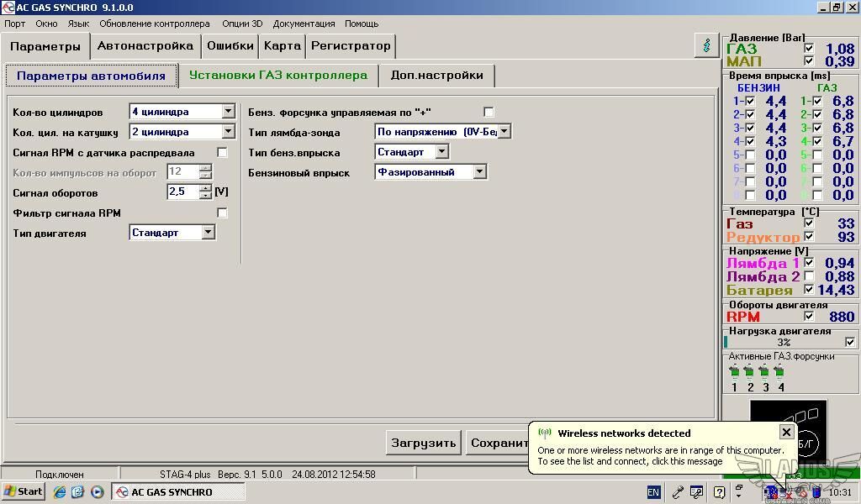This screenshot has height=504, width=861.
Task: Close the wireless networks balloon
Action: (786, 432)
